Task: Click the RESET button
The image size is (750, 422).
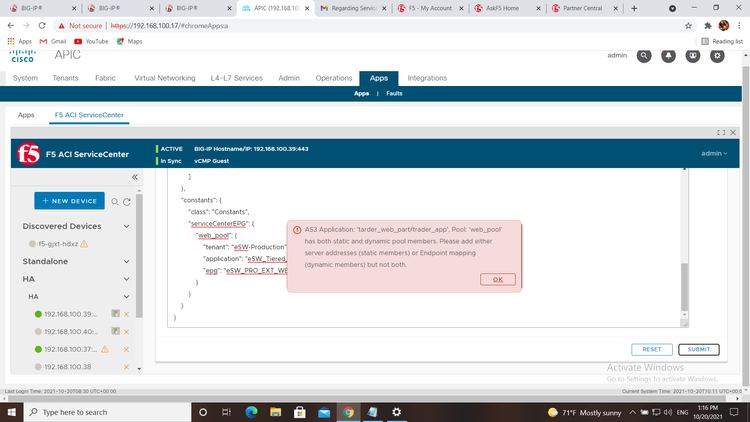Action: (x=651, y=350)
